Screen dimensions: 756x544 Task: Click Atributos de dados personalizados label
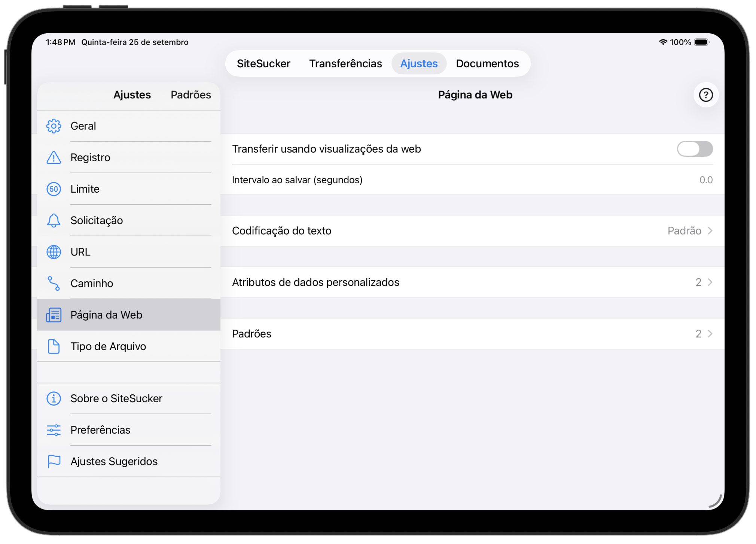315,282
